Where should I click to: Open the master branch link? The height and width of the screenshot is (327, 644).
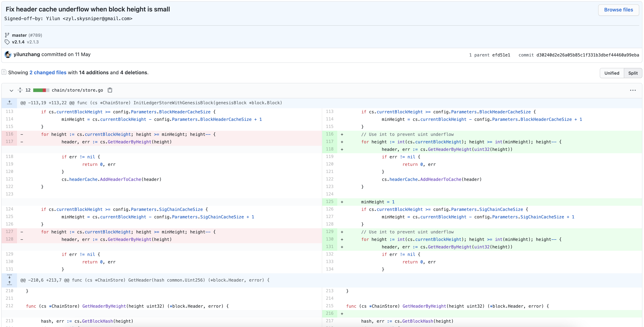pos(19,35)
